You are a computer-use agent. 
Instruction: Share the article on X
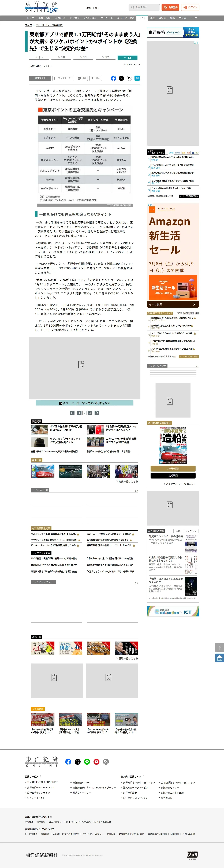121,78
